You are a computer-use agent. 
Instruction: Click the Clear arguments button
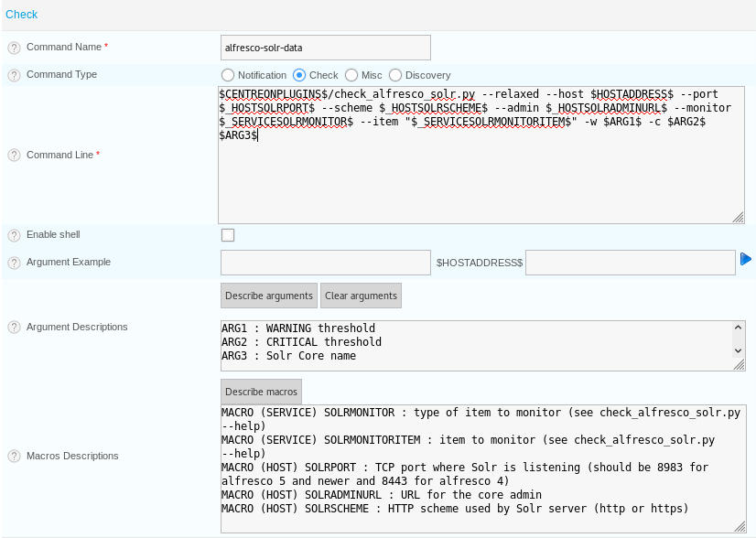click(362, 296)
